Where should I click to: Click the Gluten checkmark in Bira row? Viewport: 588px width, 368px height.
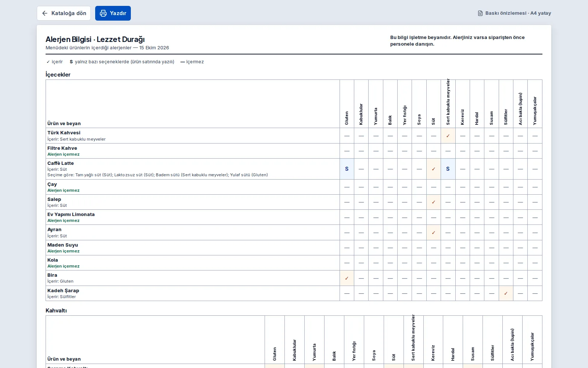tap(347, 278)
